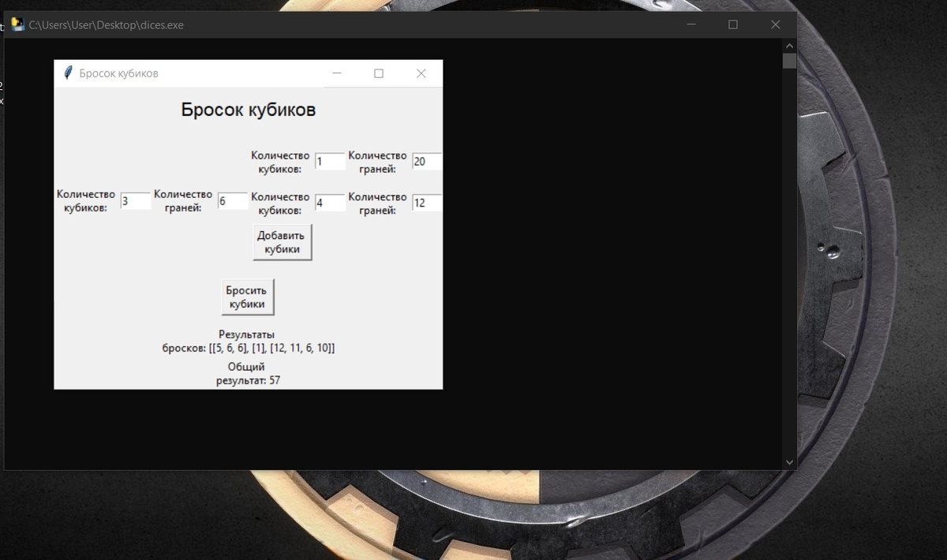The width and height of the screenshot is (947, 560).
Task: Click the dices.exe console window icon
Action: (17, 24)
